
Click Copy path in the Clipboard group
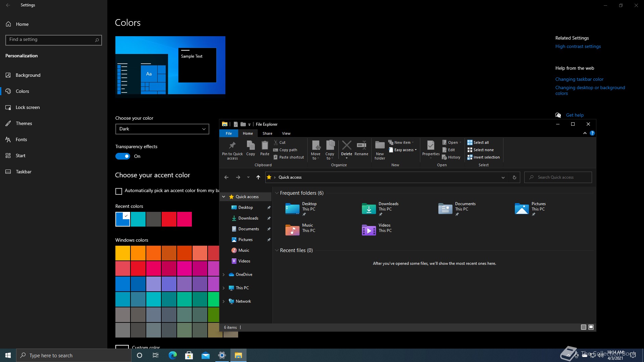click(x=285, y=150)
